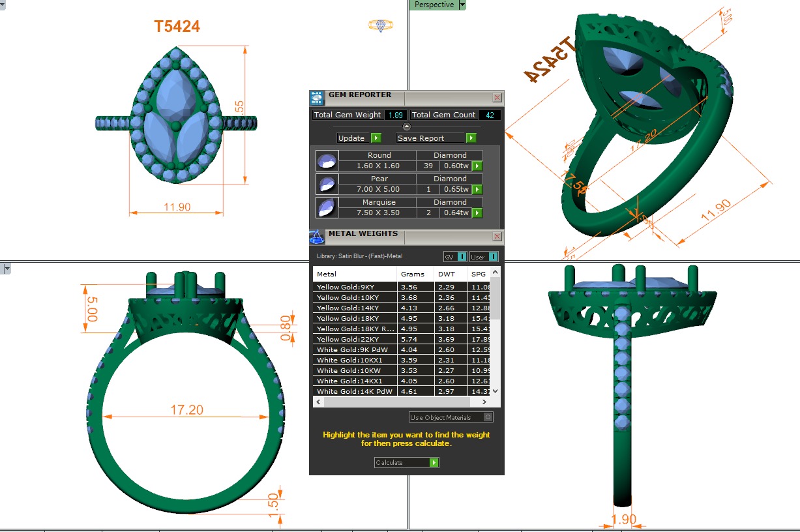The width and height of the screenshot is (800, 532).
Task: Click the Update button
Action: [x=359, y=138]
